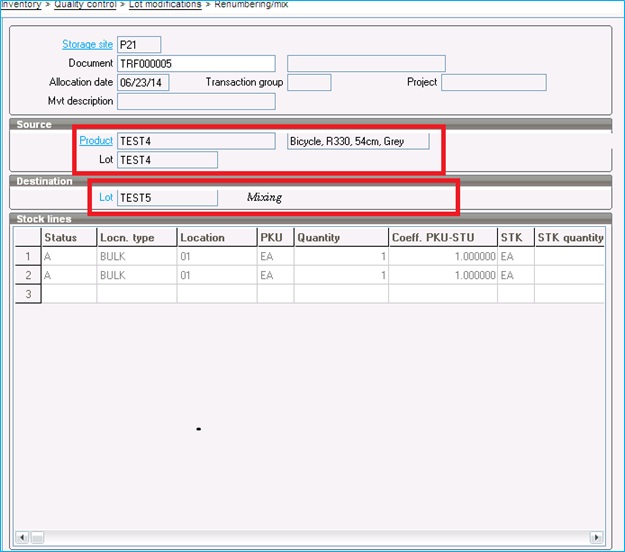Click STK cell EA in row 2
This screenshot has height=552, width=625.
click(x=516, y=275)
